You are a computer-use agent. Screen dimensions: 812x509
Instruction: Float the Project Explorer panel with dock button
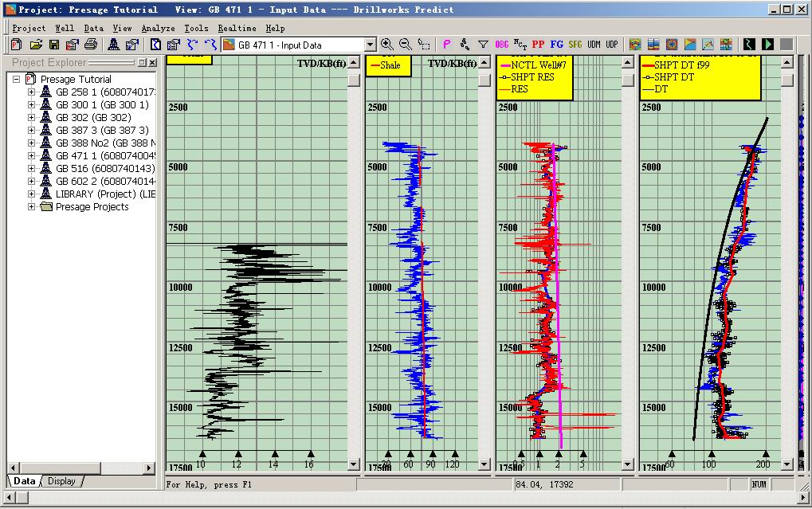coord(143,63)
